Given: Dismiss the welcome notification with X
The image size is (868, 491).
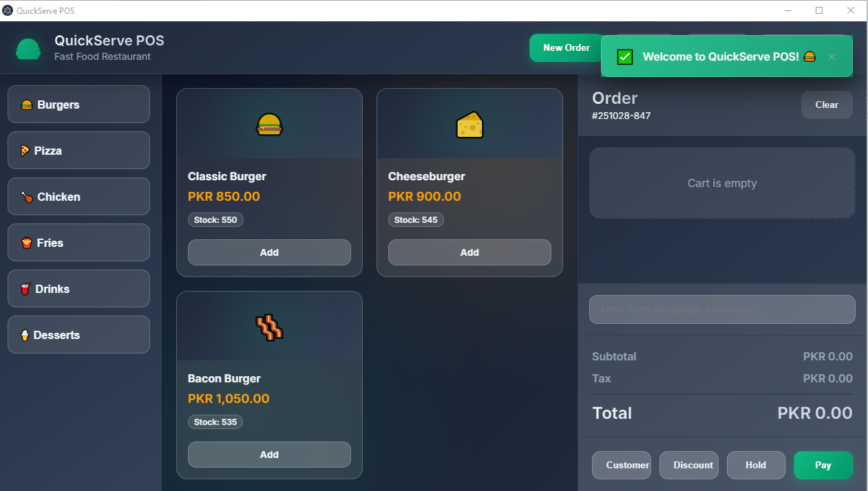Looking at the screenshot, I should [832, 56].
